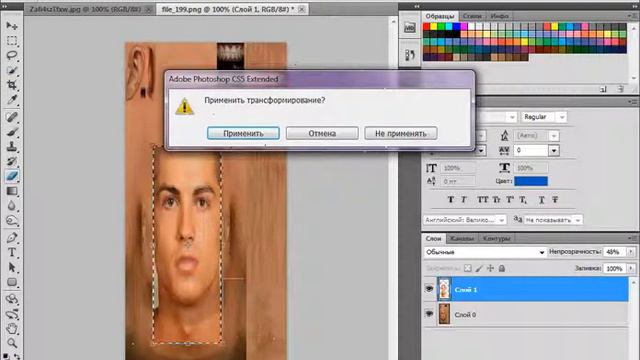The image size is (640, 360).
Task: Click the blue text Цвет swatch
Action: tap(531, 181)
